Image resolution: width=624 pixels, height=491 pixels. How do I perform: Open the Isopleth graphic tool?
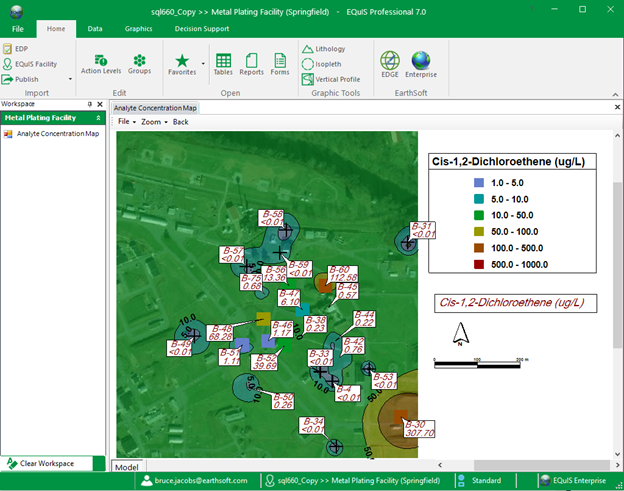point(329,64)
